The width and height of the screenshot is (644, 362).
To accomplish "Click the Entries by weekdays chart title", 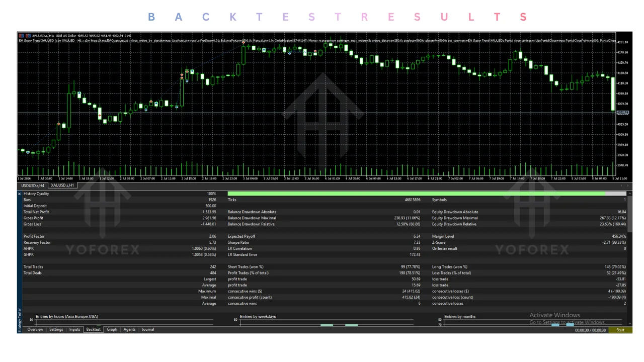I will click(258, 317).
